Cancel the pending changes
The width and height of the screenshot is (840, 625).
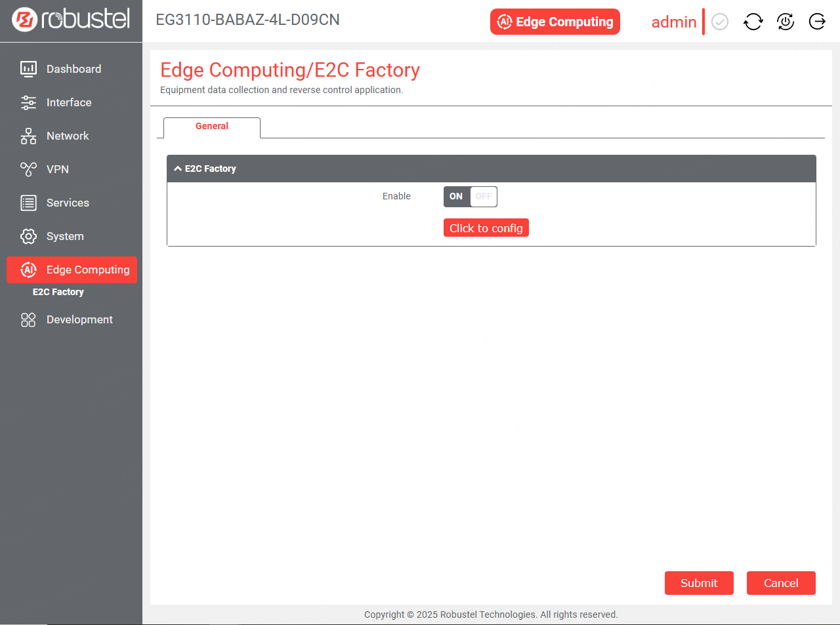click(780, 583)
